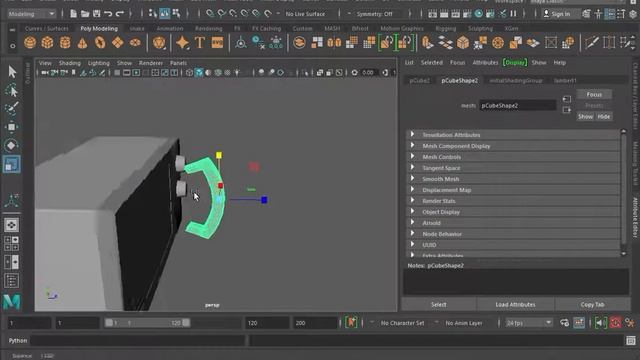The width and height of the screenshot is (640, 360).
Task: Toggle the viewport grid display
Action: coord(117,73)
